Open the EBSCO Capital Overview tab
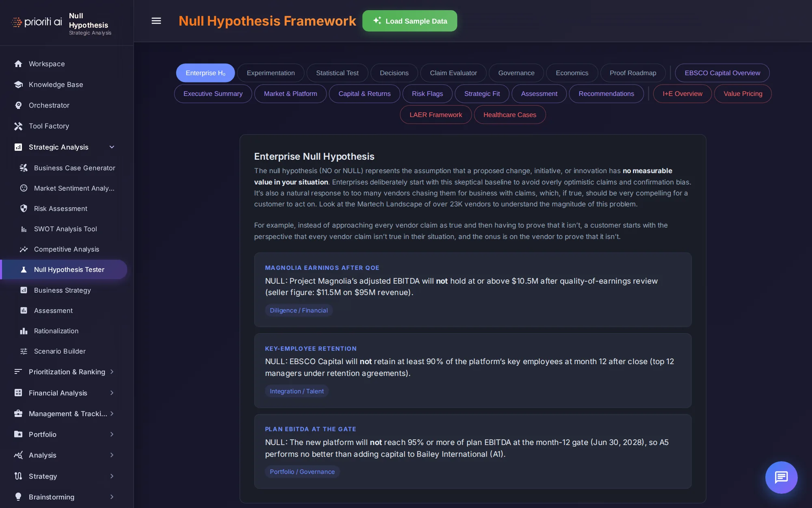Screen dimensions: 812x508 tap(722, 73)
